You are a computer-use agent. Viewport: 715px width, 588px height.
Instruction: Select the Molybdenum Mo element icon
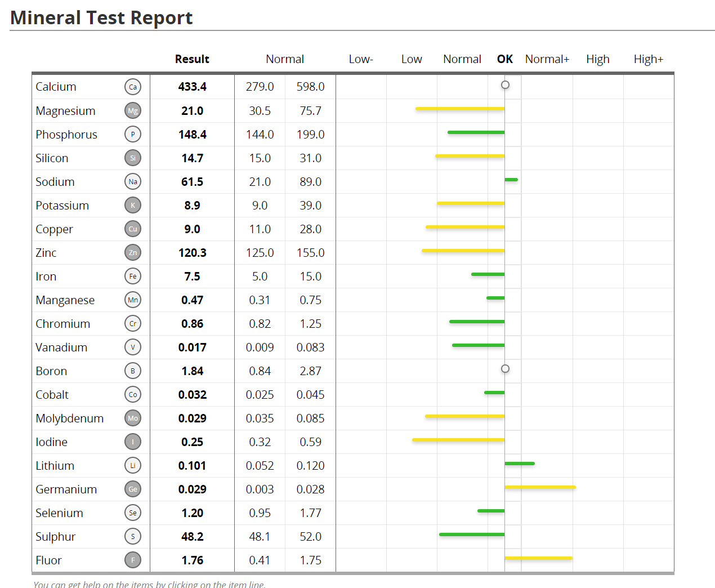[x=133, y=418]
